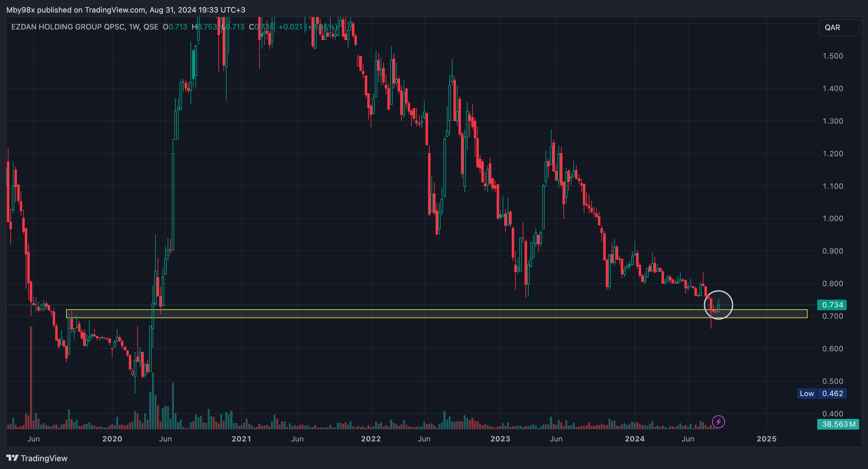Click the 0.700 price axis label
Image resolution: width=868 pixels, height=469 pixels.
pyautogui.click(x=833, y=316)
